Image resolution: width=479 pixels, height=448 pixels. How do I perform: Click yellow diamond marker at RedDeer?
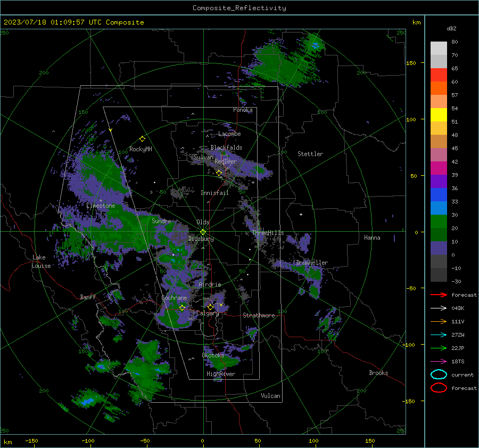(219, 173)
